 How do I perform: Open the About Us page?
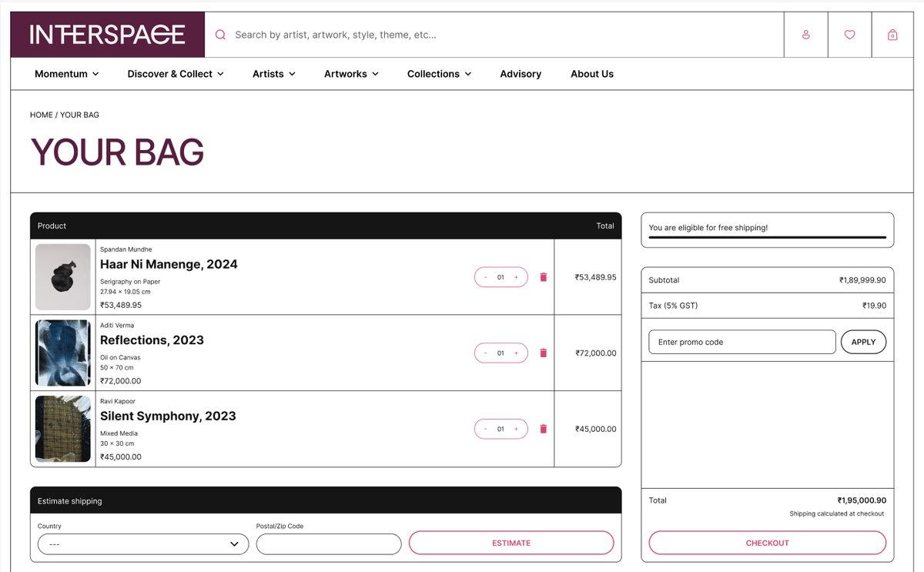point(592,74)
